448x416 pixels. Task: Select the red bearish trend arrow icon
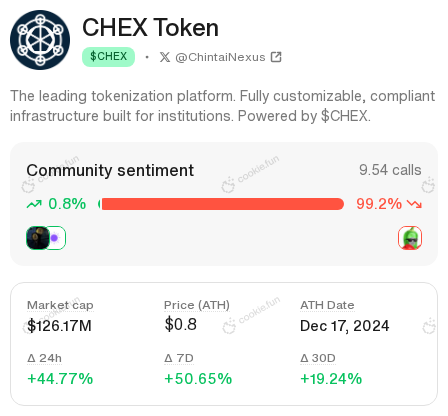pos(415,204)
